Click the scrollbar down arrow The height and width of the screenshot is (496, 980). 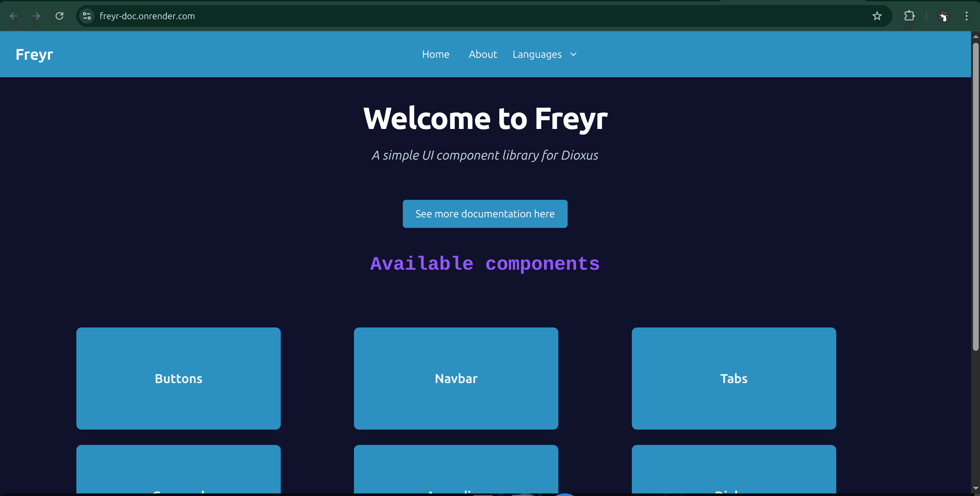point(976,488)
